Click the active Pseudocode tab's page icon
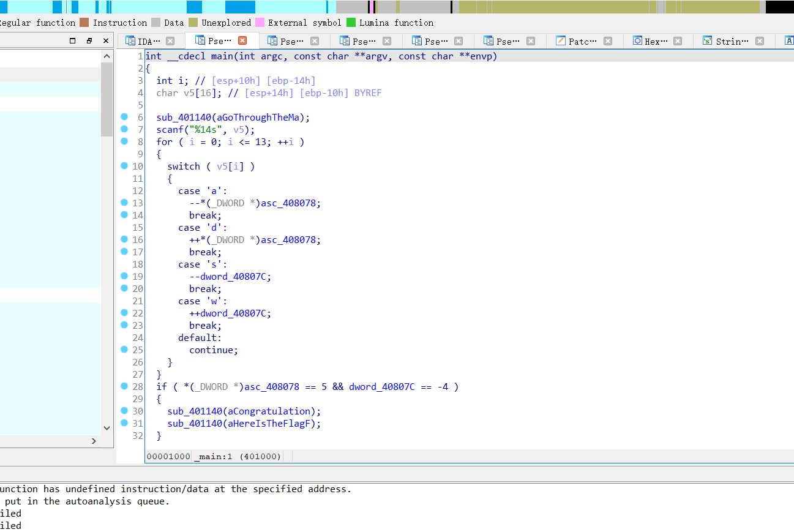The width and height of the screenshot is (794, 532). tap(200, 40)
